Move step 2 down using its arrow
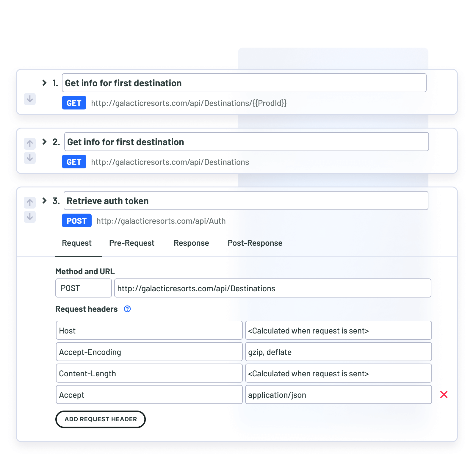This screenshot has height=476, width=476. click(29, 158)
